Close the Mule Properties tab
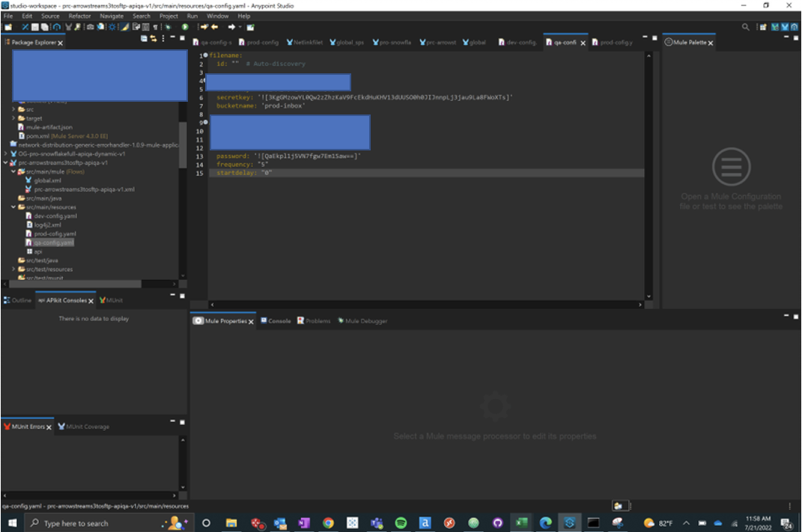The height and width of the screenshot is (532, 802). click(251, 322)
